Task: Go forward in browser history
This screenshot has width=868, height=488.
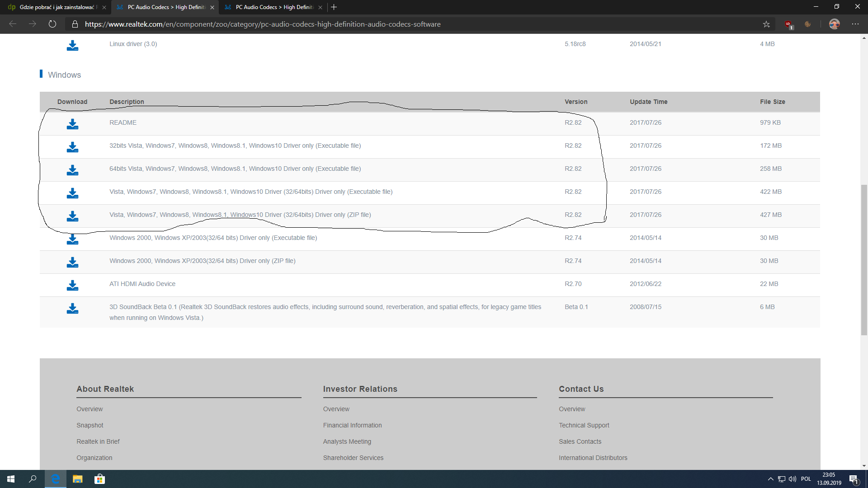Action: point(33,24)
